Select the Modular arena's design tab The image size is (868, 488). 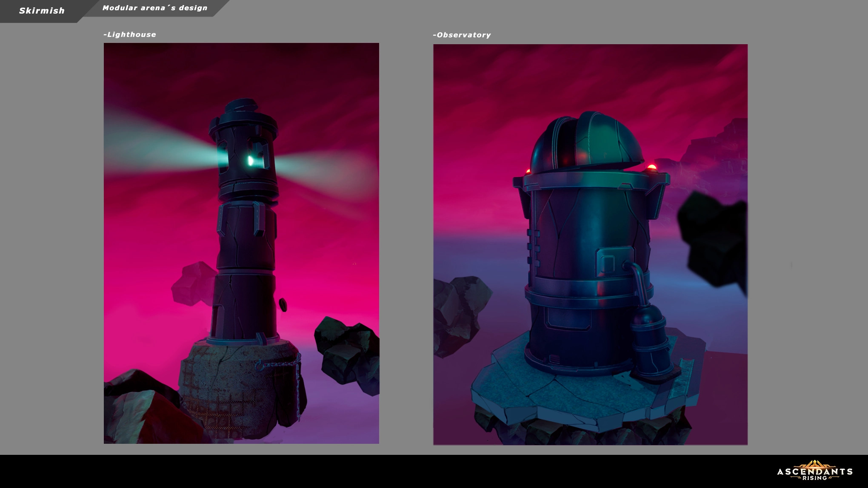[x=155, y=8]
